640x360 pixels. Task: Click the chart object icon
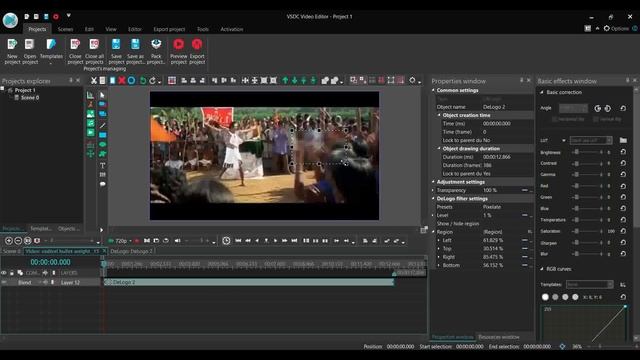tap(91, 95)
